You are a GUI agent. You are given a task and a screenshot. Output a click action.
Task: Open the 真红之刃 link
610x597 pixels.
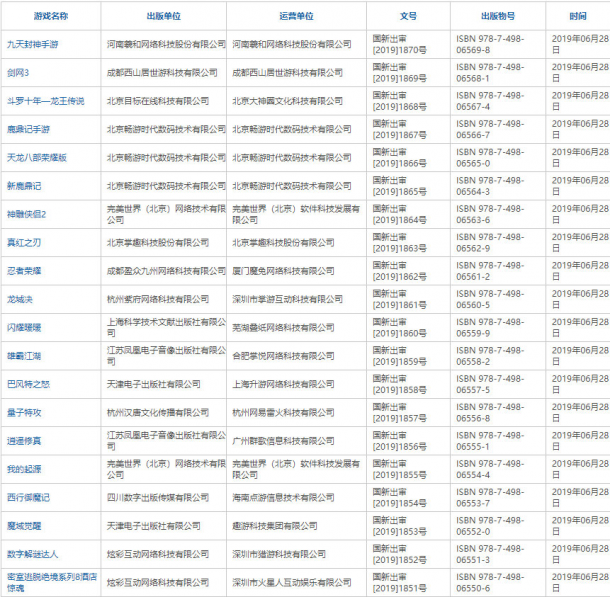click(x=24, y=243)
